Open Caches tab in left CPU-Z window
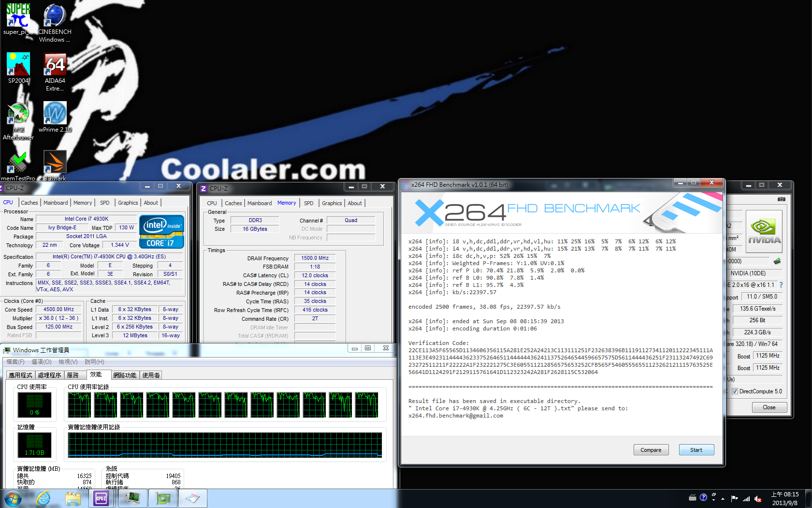Viewport: 812px width, 508px height. point(29,203)
